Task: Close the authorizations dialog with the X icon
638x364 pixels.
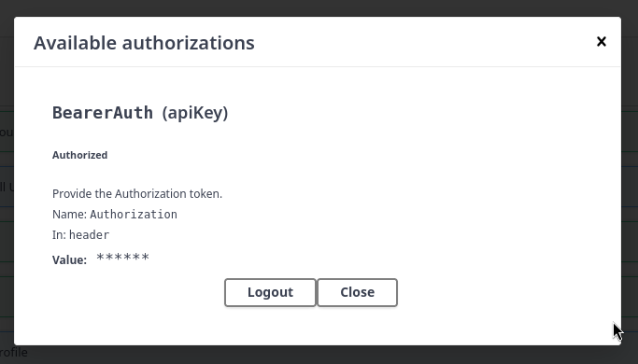Action: (601, 41)
